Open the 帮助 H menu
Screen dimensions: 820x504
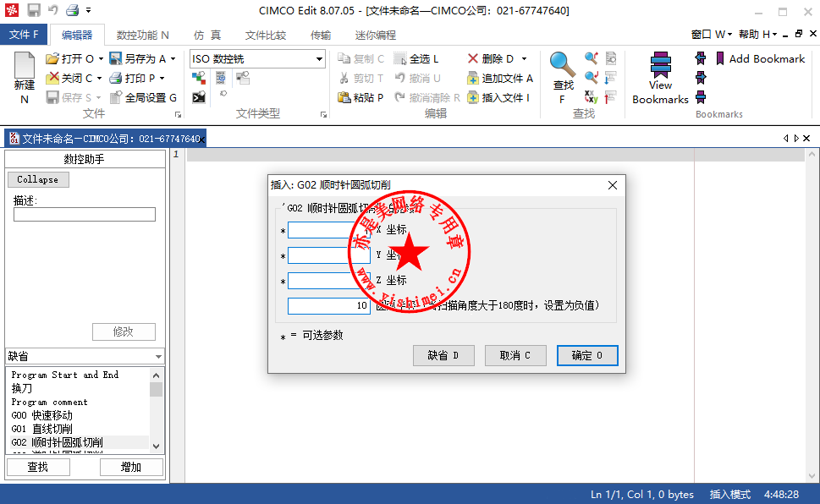(757, 35)
